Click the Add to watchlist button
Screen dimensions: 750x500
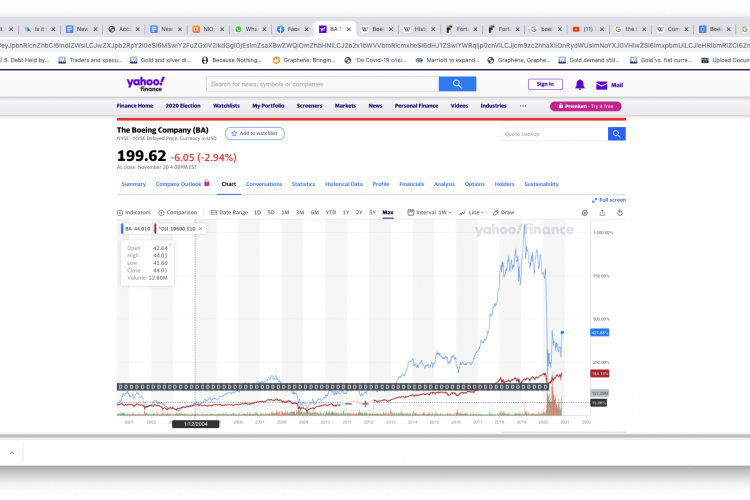[254, 133]
